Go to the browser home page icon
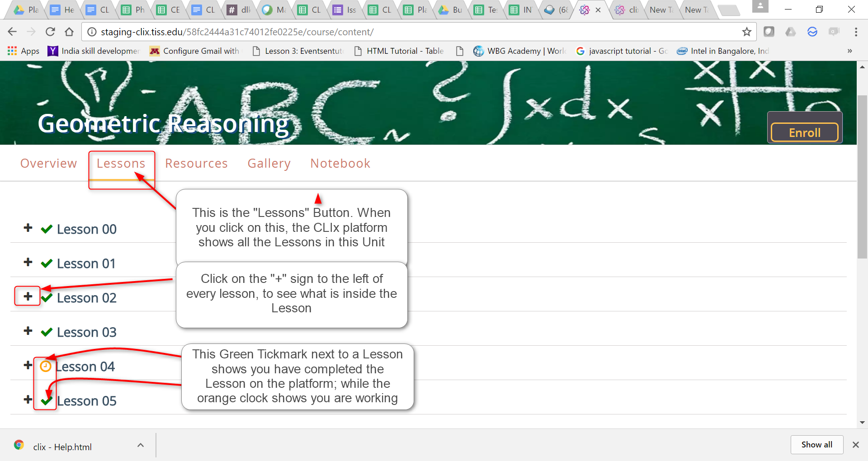The width and height of the screenshot is (868, 461). 69,32
